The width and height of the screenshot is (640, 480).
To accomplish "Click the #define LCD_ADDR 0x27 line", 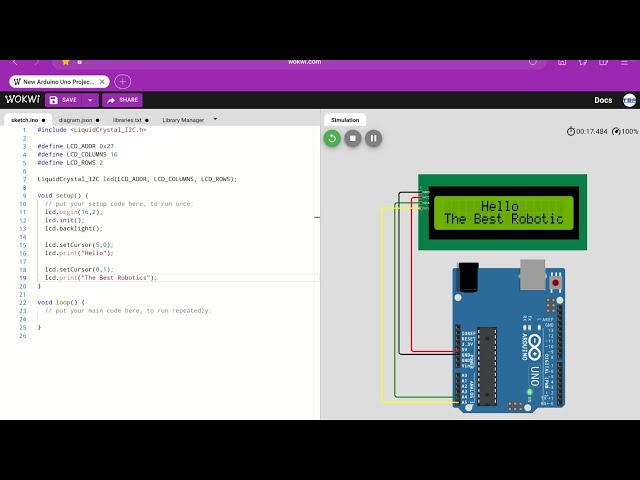I will (x=76, y=146).
